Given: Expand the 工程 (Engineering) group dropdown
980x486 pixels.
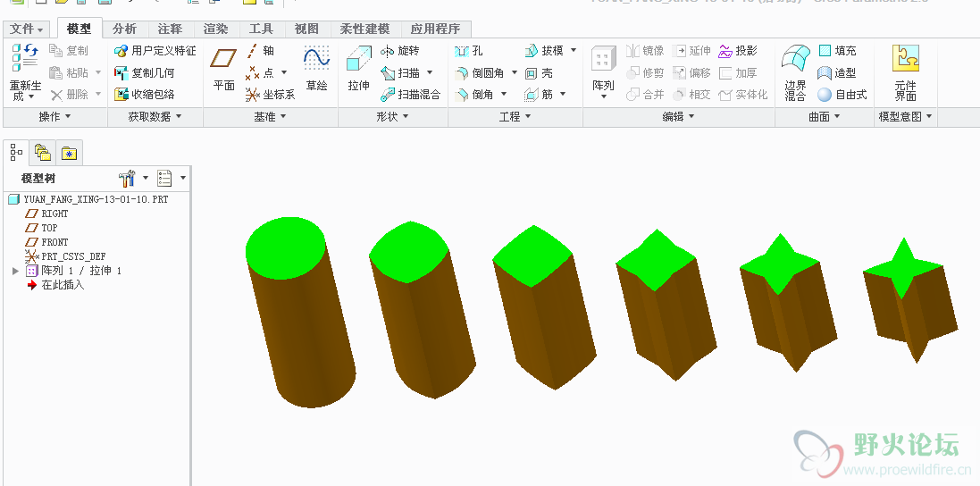Looking at the screenshot, I should click(515, 117).
